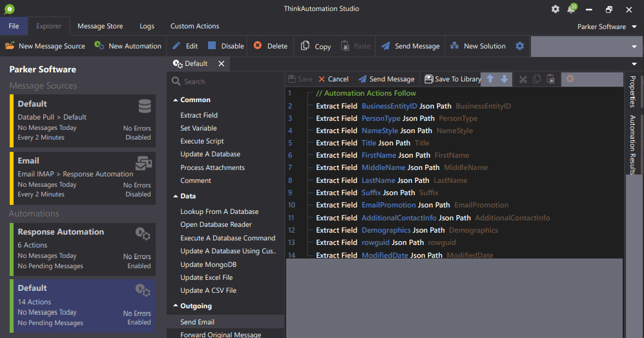This screenshot has width=644, height=338.
Task: Click the Cancel button in editor
Action: pyautogui.click(x=333, y=79)
